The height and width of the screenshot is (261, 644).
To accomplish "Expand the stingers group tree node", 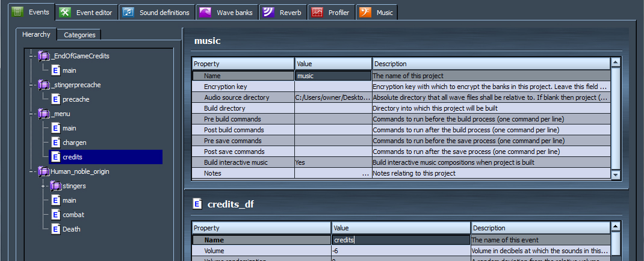I will click(x=43, y=186).
